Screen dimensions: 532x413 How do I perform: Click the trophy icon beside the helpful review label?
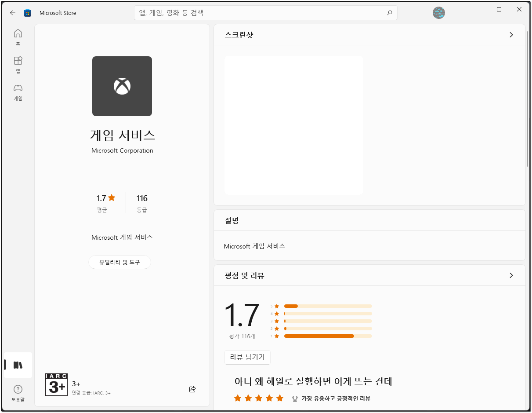295,398
